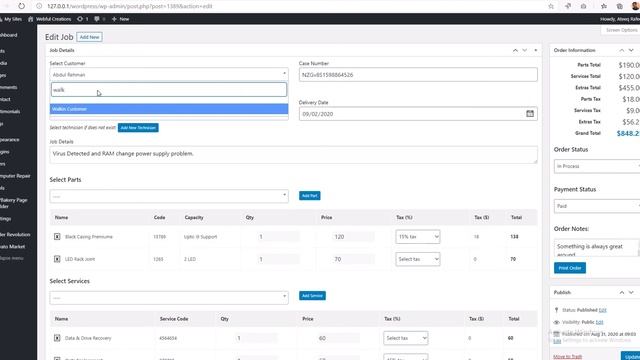Open Dashboard in the sidebar
Image resolution: width=640 pixels, height=360 pixels.
point(9,35)
